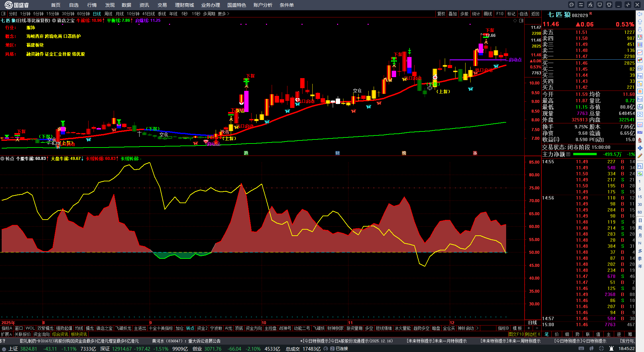Click the F10 icon in right sidebar
This screenshot has height=352, width=644.
(x=640, y=76)
